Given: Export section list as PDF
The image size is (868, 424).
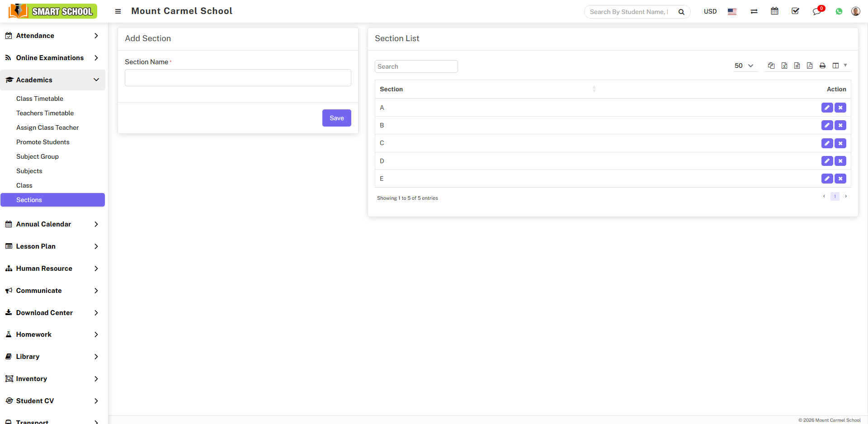Looking at the screenshot, I should [810, 66].
